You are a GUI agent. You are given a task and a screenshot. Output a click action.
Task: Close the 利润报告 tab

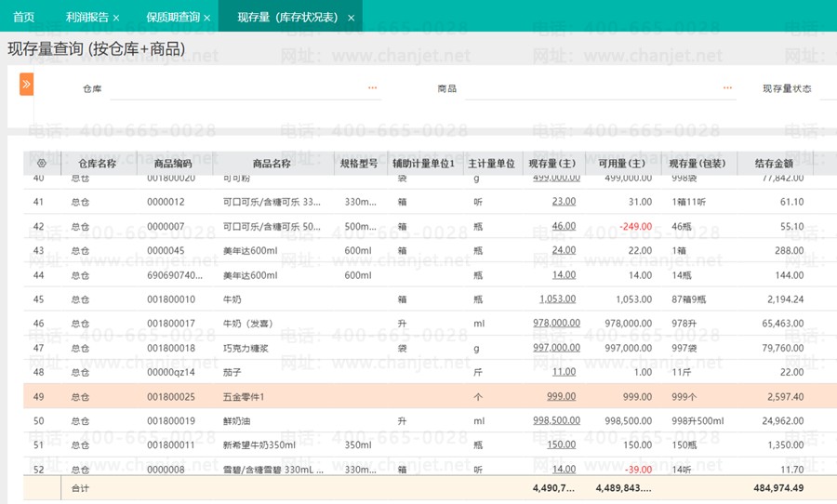point(116,18)
